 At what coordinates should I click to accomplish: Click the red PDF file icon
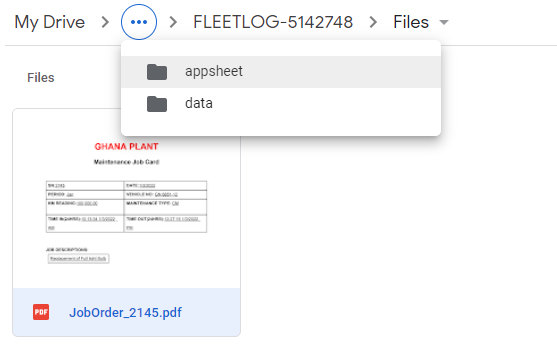point(41,312)
